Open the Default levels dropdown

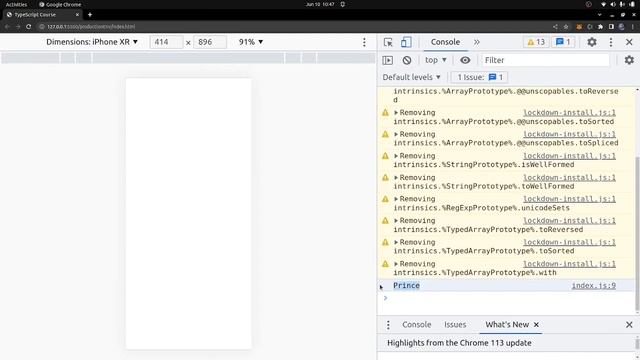pos(411,77)
